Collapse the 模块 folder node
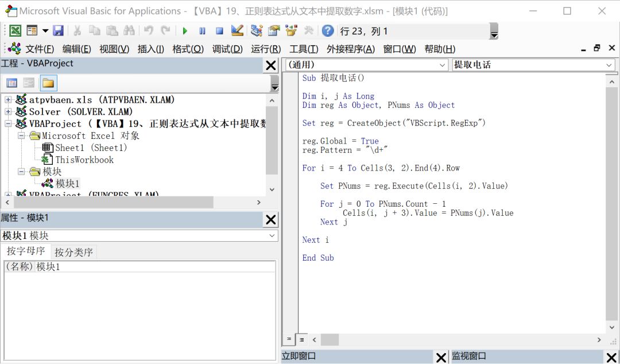This screenshot has width=620, height=364. coord(21,171)
